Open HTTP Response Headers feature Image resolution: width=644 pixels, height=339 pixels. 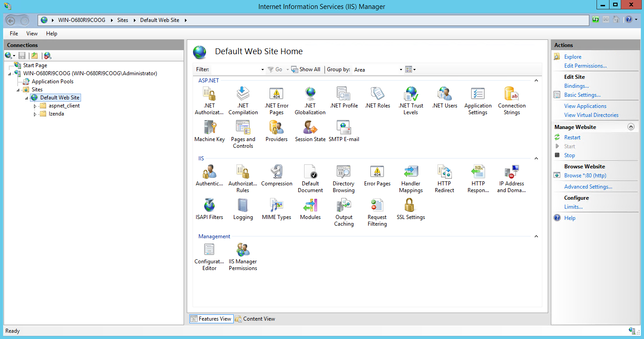point(478,179)
